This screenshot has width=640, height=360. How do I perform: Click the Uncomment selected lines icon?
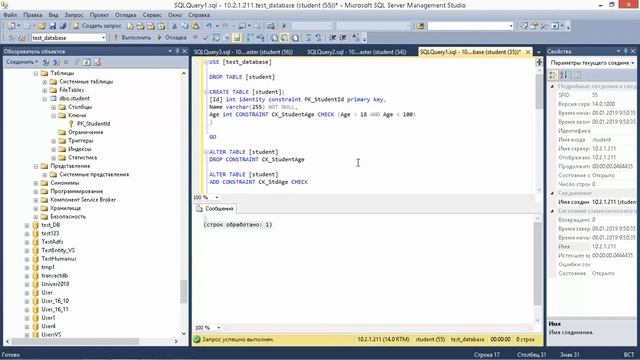[318, 38]
